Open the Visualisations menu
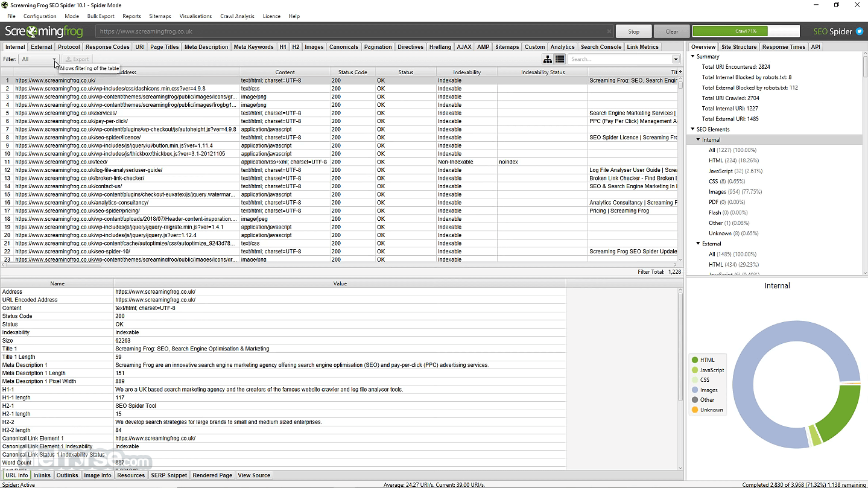 pos(195,16)
